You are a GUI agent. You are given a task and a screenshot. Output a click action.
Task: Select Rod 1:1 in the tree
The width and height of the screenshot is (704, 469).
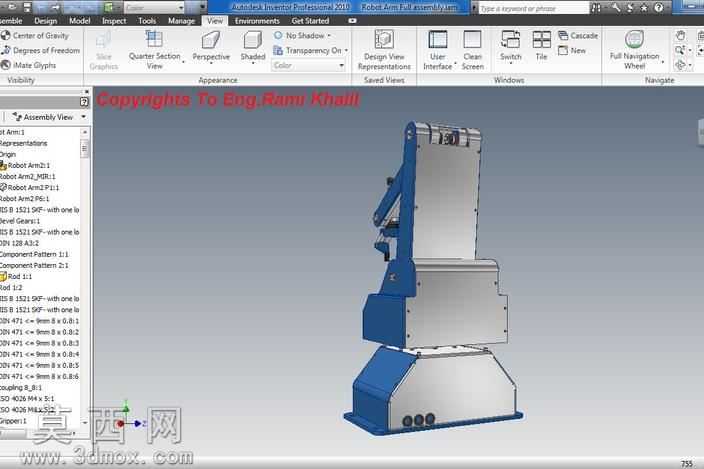click(x=20, y=276)
